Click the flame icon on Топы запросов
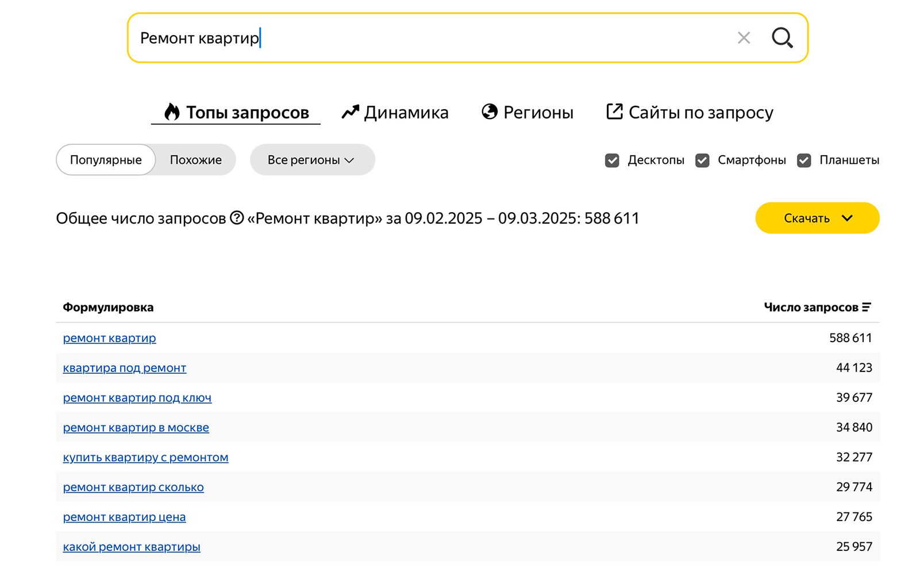Screen dimensions: 924x575 point(171,112)
